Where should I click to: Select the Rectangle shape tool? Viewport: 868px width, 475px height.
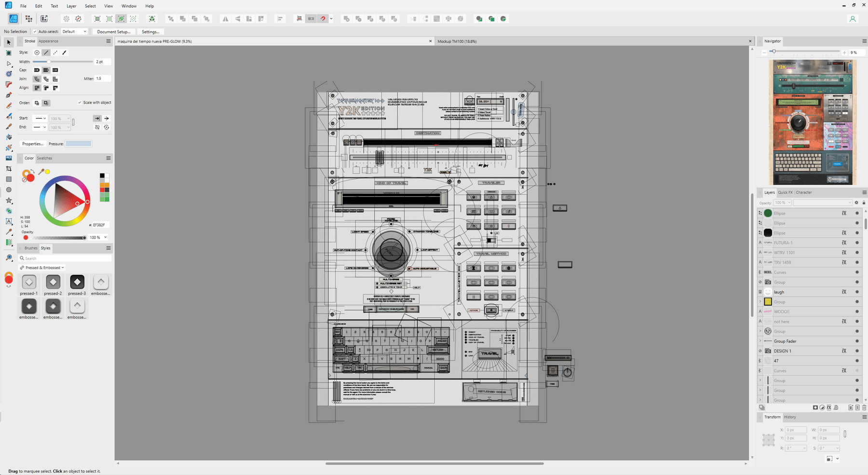[x=9, y=179]
